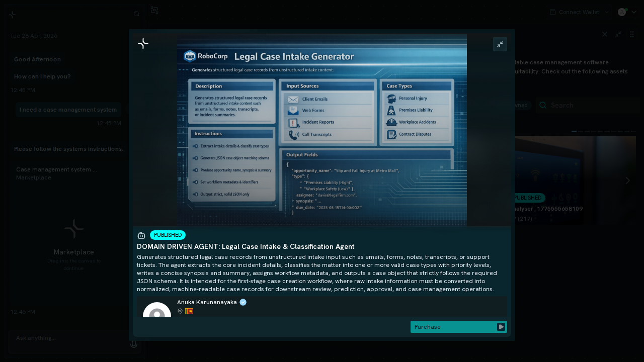The height and width of the screenshot is (362, 644).
Task: Advance the carousel with the next arrow
Action: (627, 180)
